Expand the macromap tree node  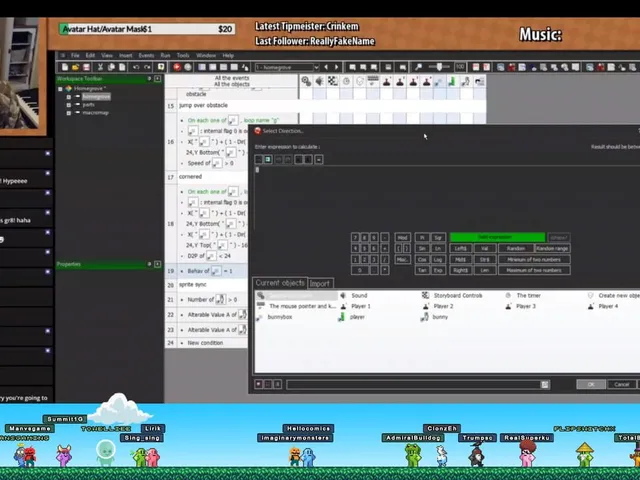coord(69,113)
